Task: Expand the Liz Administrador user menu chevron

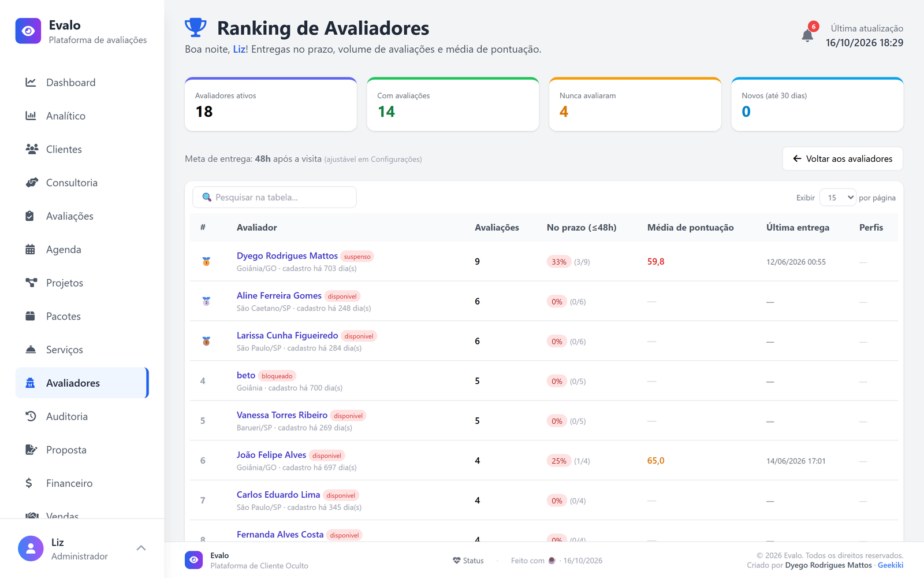Action: pos(141,548)
